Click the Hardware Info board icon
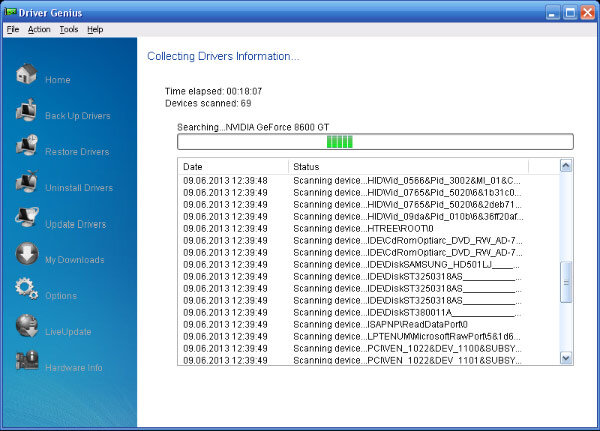Screen dimensions: 600x431 click(x=27, y=360)
